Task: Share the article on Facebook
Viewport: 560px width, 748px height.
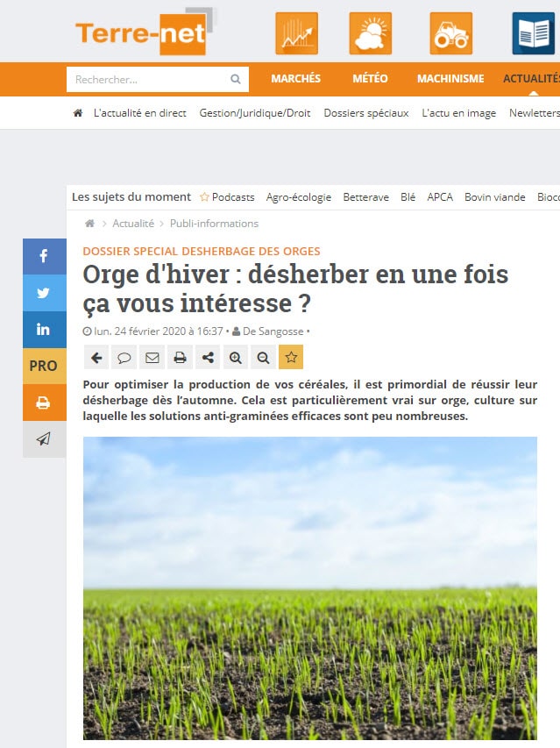Action: 45,256
